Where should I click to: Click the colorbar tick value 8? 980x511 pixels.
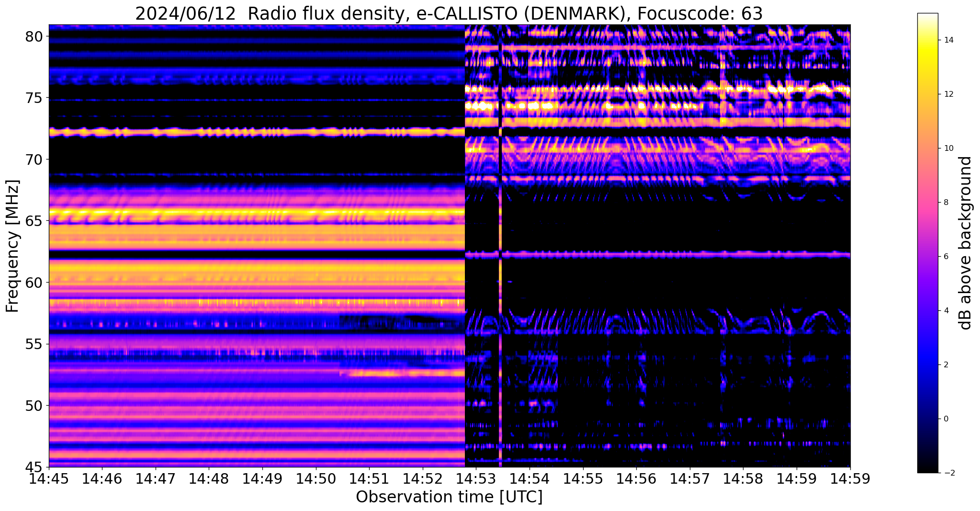pos(946,203)
